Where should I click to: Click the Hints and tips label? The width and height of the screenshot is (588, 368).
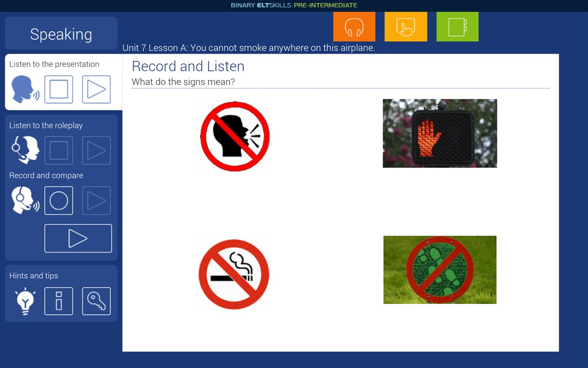(x=34, y=276)
